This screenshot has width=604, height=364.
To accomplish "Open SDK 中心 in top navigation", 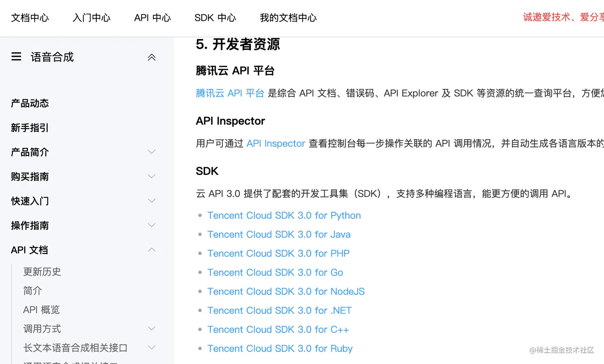I will point(215,18).
